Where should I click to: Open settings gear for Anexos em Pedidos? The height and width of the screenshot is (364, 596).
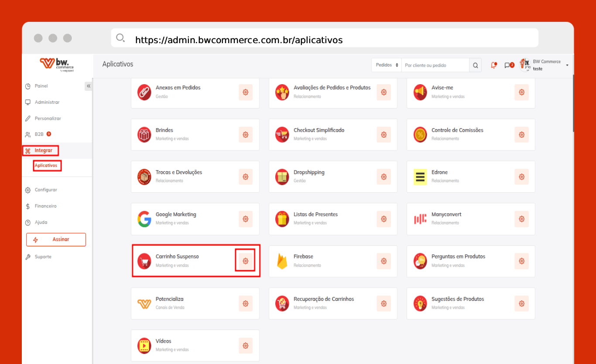click(246, 92)
